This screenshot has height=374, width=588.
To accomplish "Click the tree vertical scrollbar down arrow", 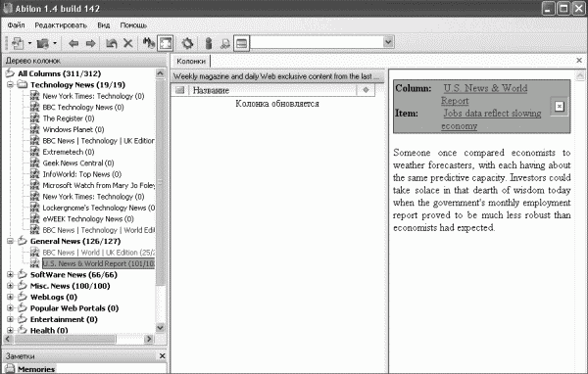I will pos(160,328).
